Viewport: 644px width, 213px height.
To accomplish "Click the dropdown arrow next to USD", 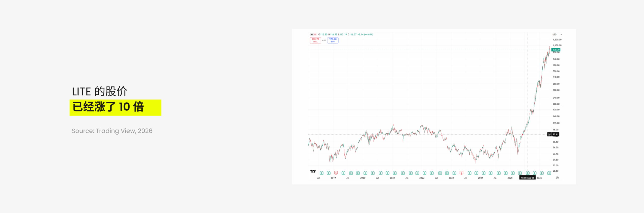I will [561, 35].
